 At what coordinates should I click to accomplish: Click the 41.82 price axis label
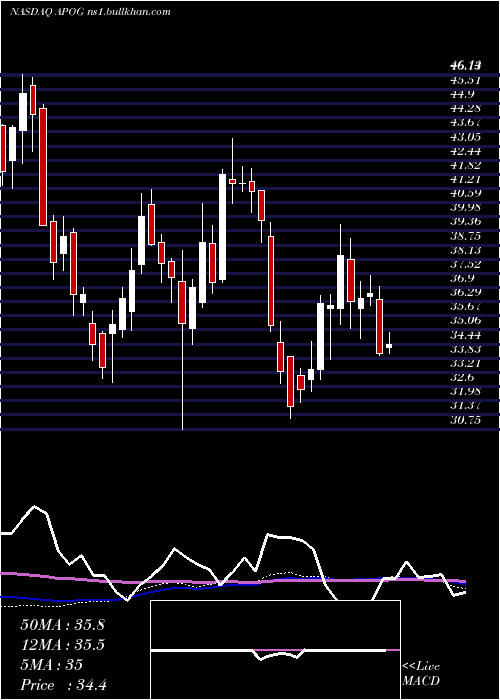point(466,165)
